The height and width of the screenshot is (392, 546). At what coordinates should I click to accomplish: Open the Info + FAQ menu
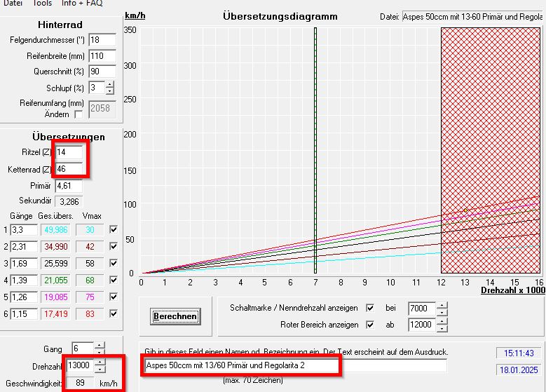[x=81, y=3]
